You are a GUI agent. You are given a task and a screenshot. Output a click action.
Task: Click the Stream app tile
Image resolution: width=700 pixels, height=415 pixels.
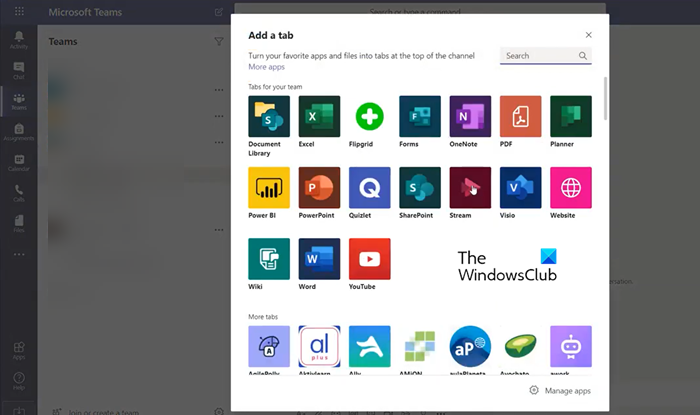470,188
